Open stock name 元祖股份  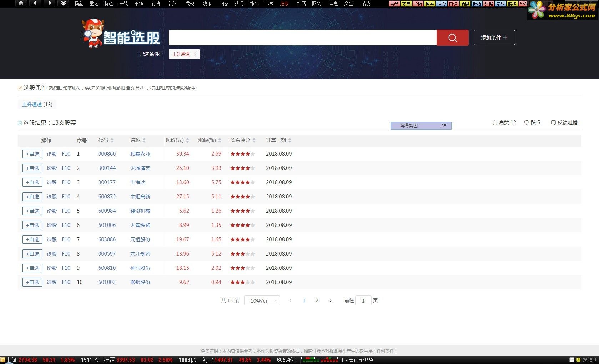coord(140,239)
